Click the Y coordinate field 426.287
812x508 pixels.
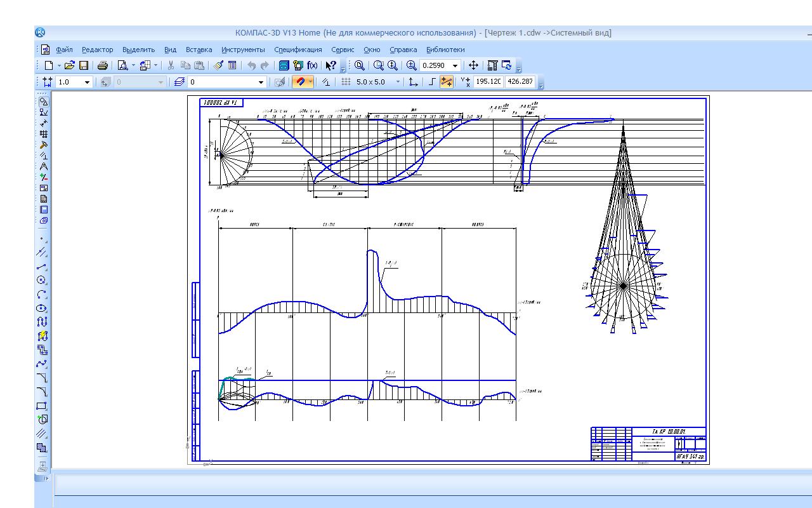coord(520,81)
